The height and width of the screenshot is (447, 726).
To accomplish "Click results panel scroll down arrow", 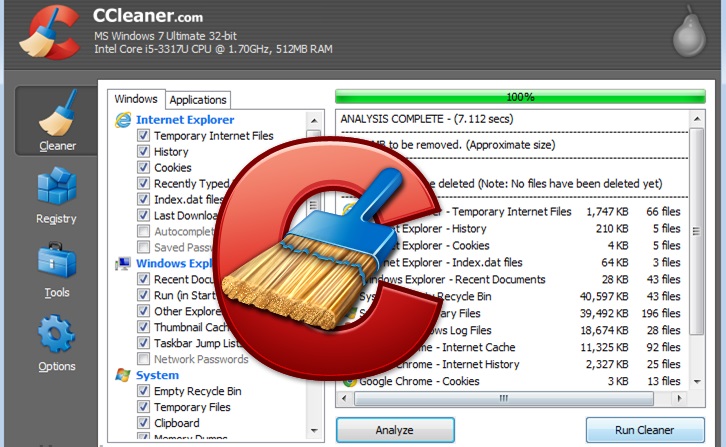I will pyautogui.click(x=697, y=381).
